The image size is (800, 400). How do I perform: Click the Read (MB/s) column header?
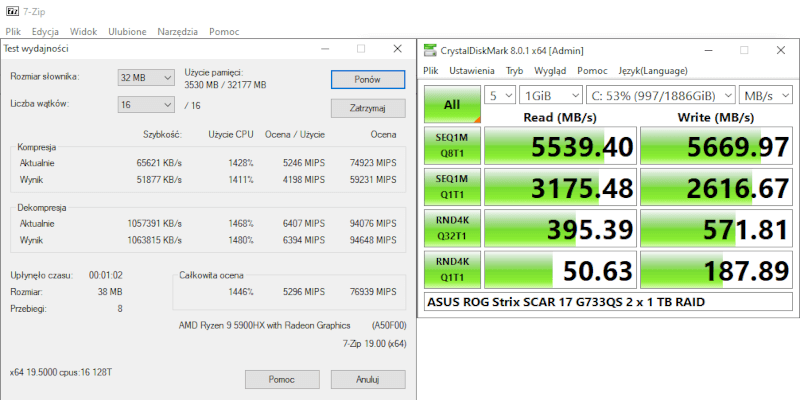(560, 117)
